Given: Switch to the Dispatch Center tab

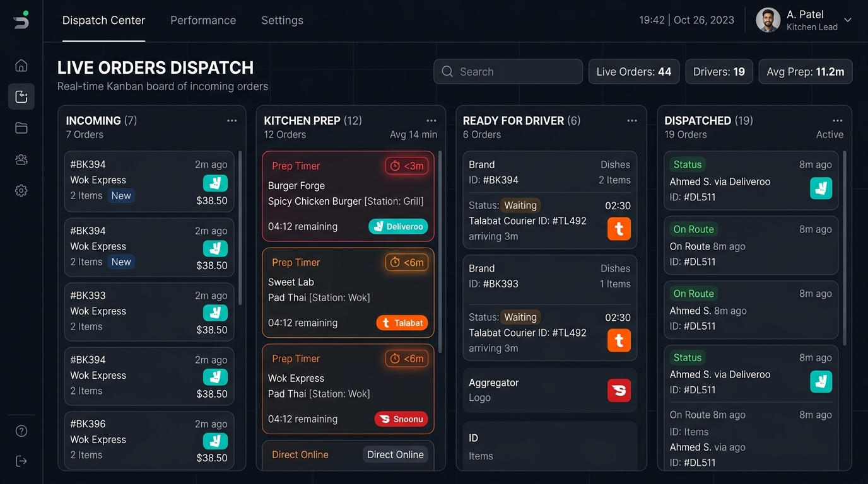Looking at the screenshot, I should point(103,20).
